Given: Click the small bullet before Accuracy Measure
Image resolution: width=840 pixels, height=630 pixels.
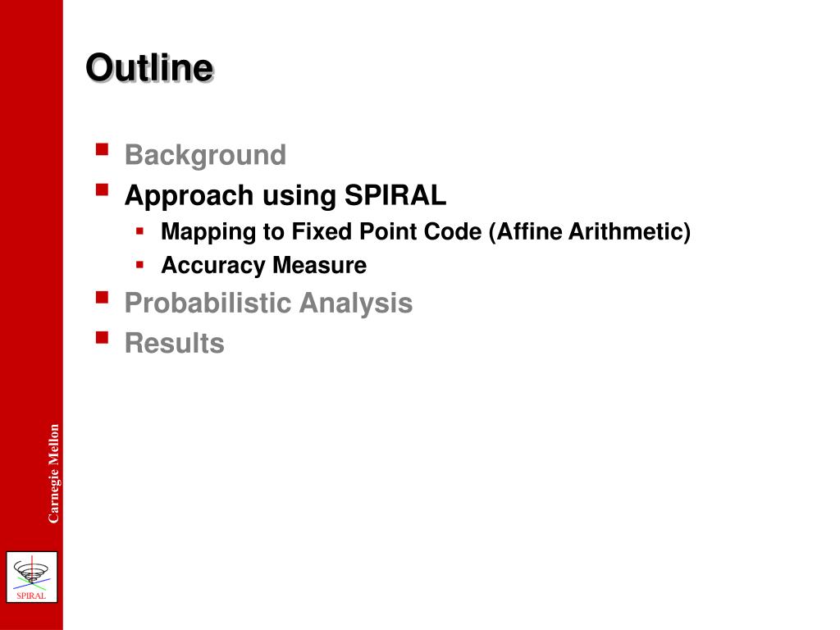Looking at the screenshot, I should 139,265.
